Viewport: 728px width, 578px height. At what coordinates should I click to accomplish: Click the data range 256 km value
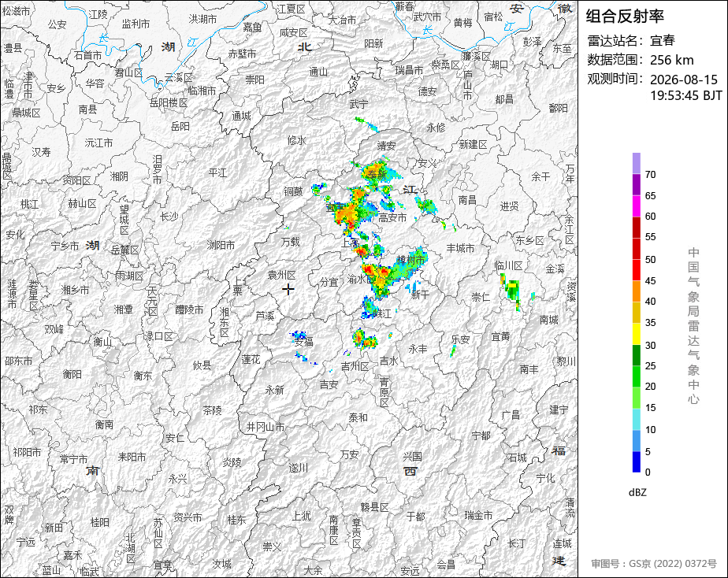point(672,60)
